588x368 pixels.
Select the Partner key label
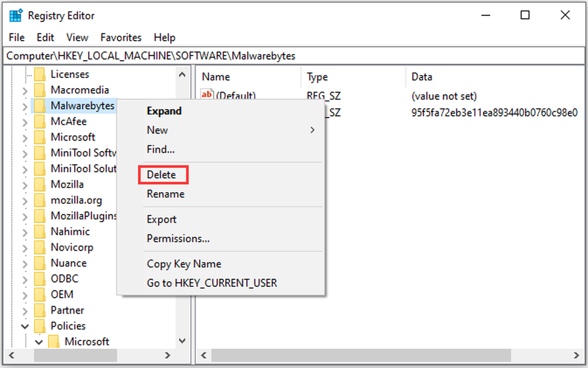pos(67,310)
